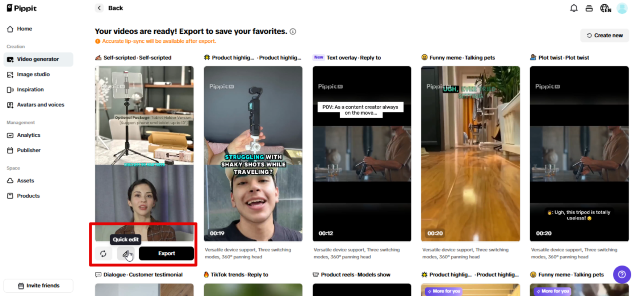Open Video generator section

(x=38, y=59)
